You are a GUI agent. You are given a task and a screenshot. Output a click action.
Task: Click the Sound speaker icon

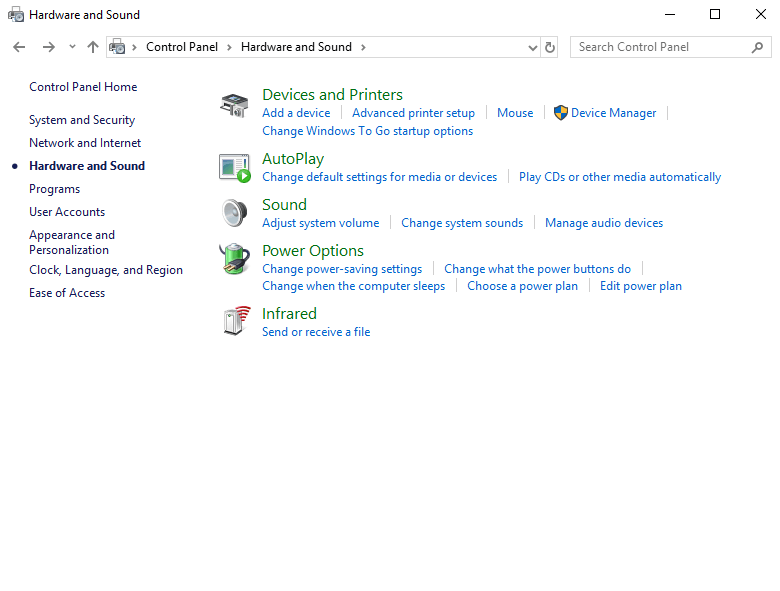(x=234, y=213)
